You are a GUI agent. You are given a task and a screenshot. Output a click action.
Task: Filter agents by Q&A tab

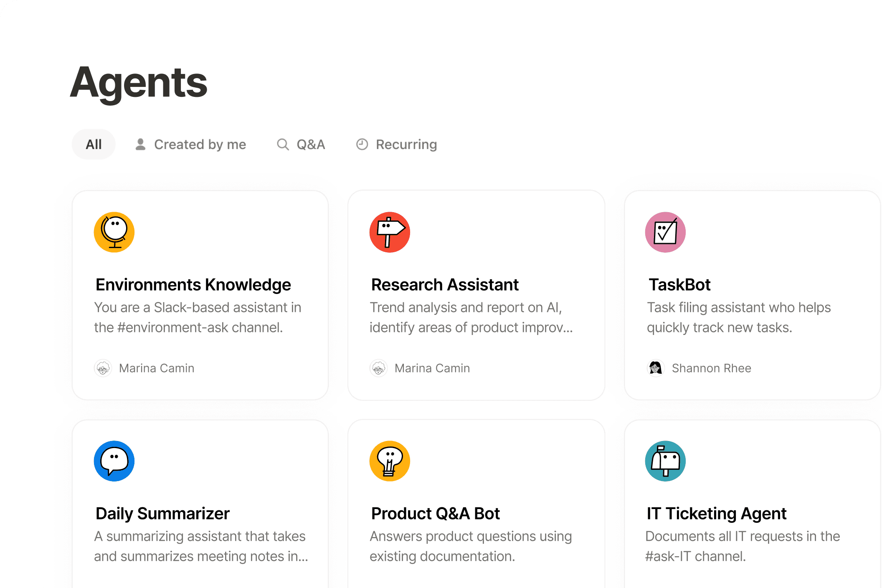[301, 144]
